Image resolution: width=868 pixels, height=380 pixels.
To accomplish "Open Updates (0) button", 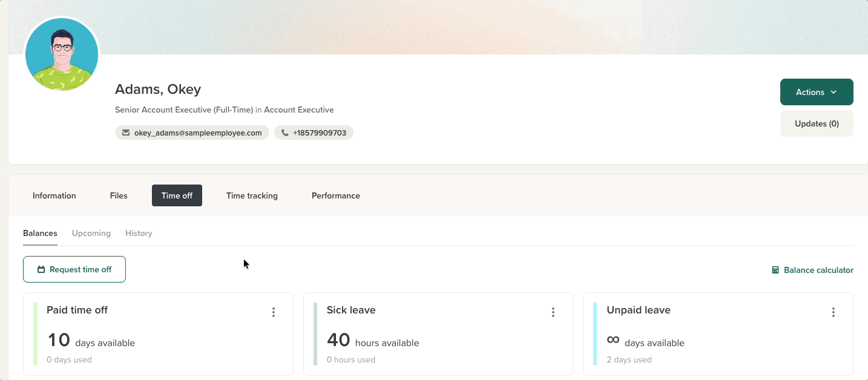I will click(x=817, y=123).
